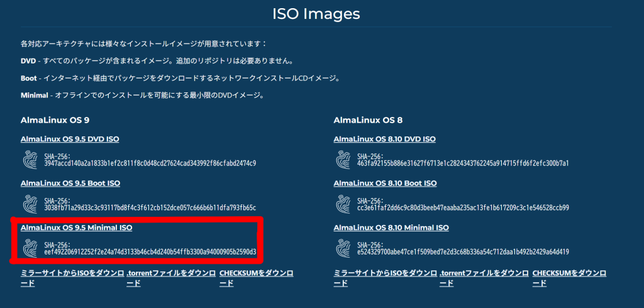Open AlmaLinux OS 9.5 Boot ISO link
Image resolution: width=644 pixels, height=308 pixels.
pos(70,183)
